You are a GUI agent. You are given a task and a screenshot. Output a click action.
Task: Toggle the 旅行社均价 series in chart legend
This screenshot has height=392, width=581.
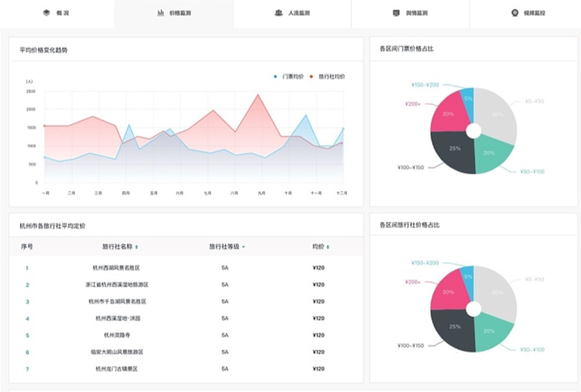[x=328, y=77]
